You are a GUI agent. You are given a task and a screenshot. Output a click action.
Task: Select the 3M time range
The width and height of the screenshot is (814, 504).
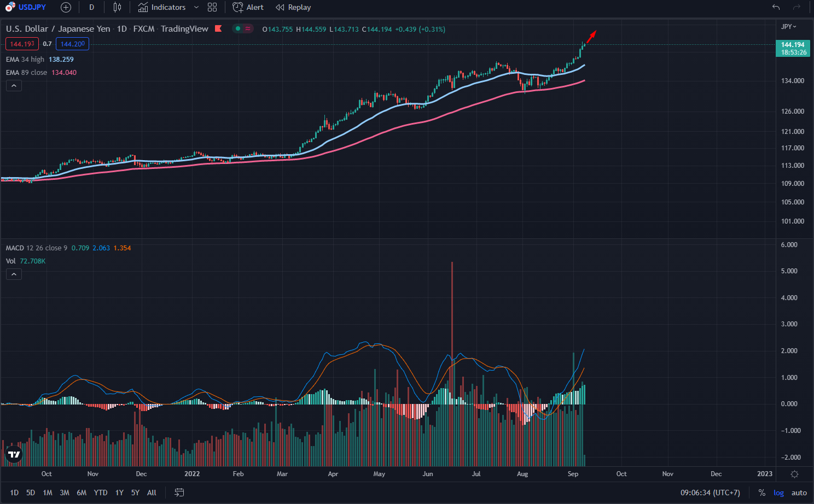pos(65,493)
